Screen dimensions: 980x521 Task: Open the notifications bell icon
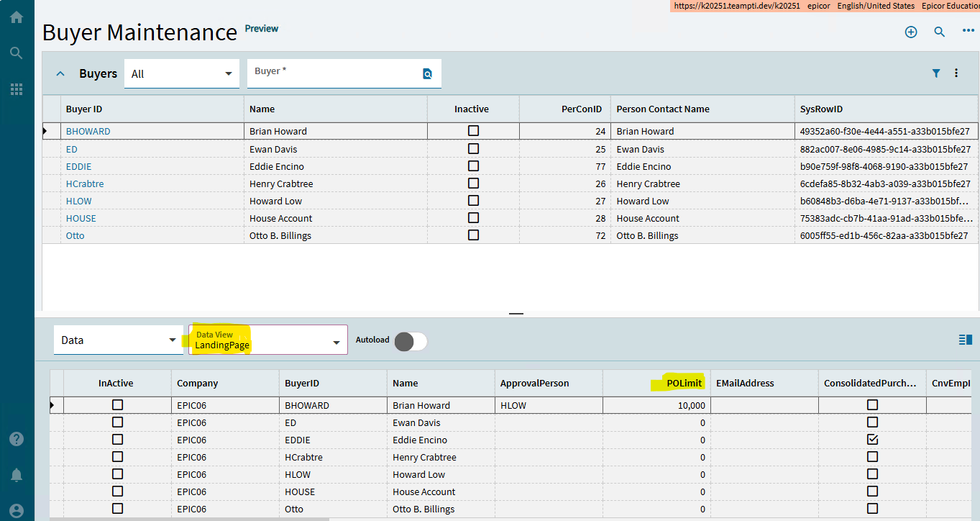click(17, 475)
